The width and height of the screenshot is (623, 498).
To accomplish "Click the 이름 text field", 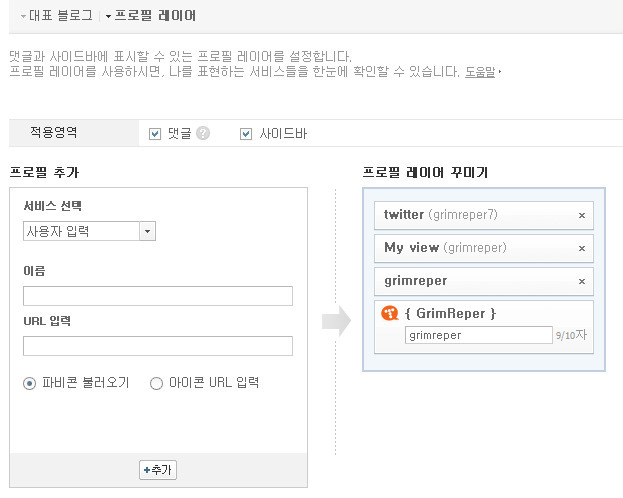I will [158, 296].
